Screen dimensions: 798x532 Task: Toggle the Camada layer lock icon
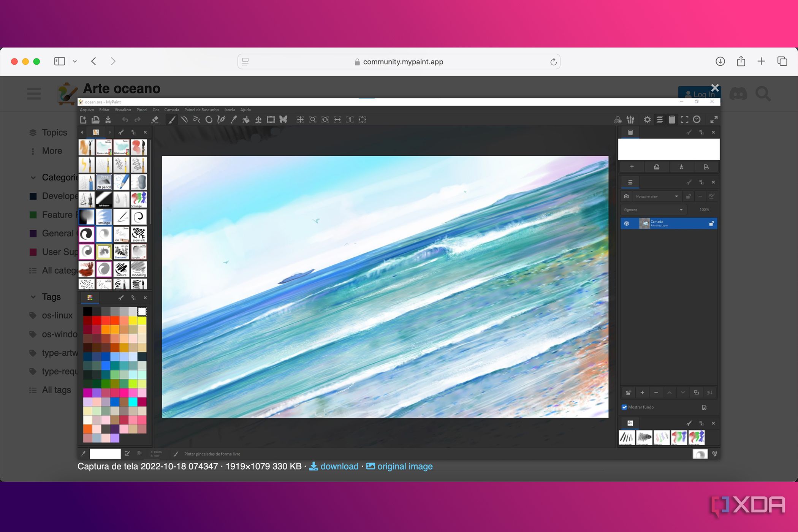(711, 223)
